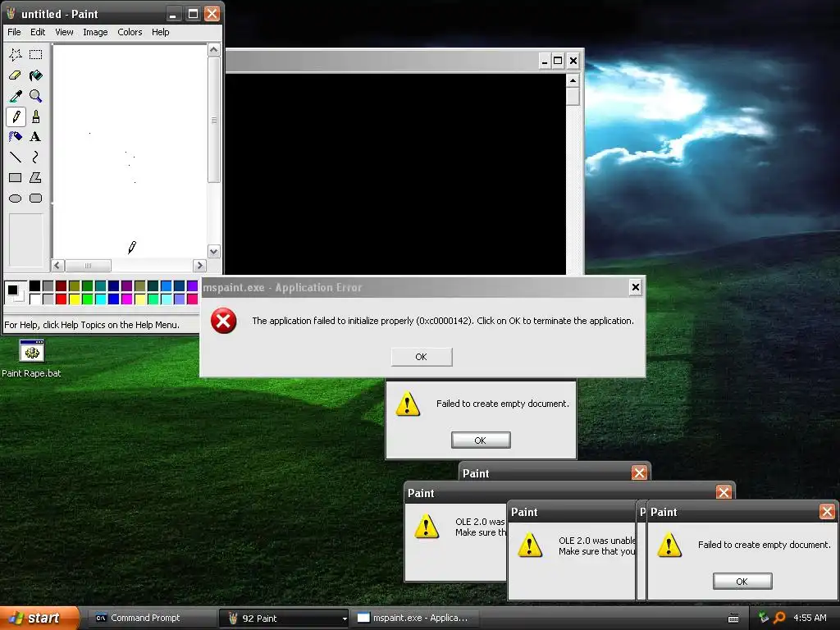Viewport: 840px width, 630px height.
Task: Click OK in the mspaint.exe Application Error dialog
Action: (422, 357)
